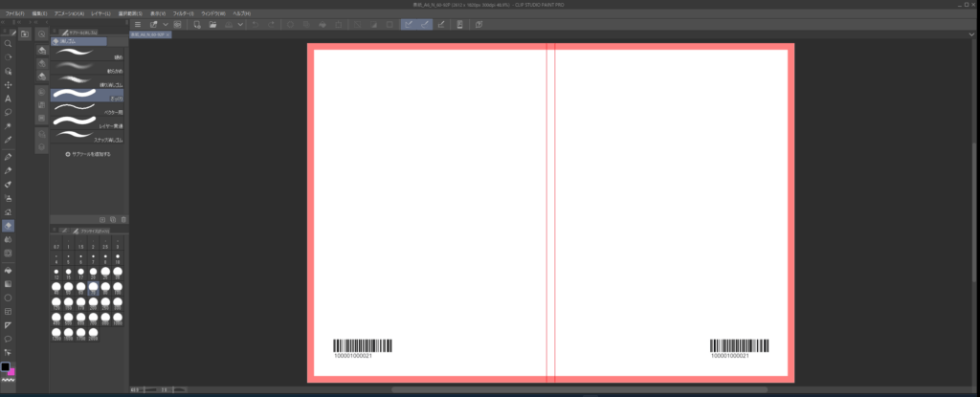Open the ファイル(F) menu
Screen dimensions: 980x397
coord(15,13)
